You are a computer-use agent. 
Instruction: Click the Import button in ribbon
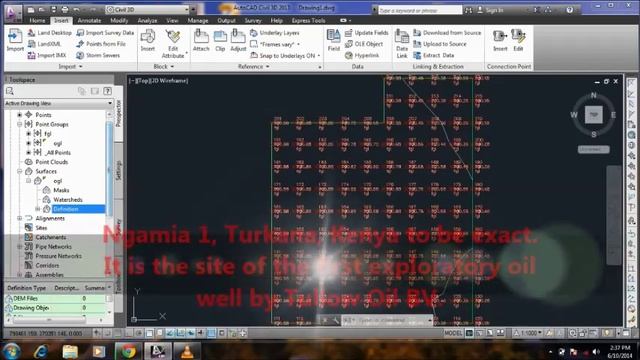point(15,40)
